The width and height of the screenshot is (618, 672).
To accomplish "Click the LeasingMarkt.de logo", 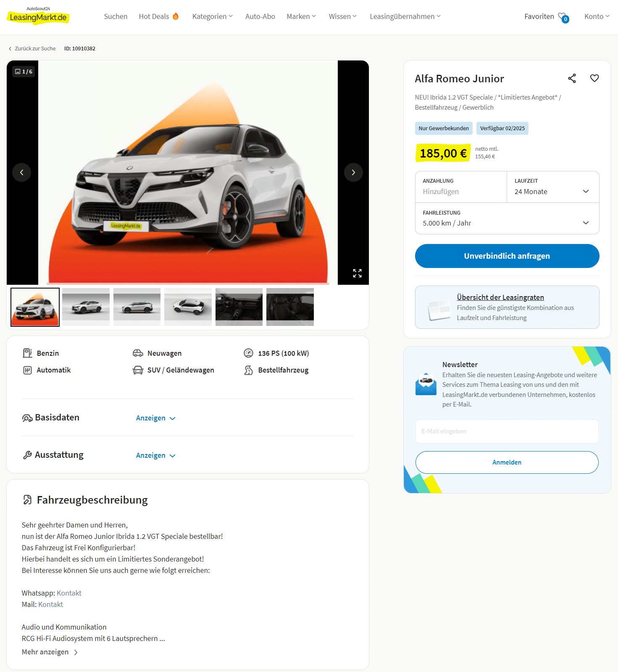I will [x=38, y=16].
